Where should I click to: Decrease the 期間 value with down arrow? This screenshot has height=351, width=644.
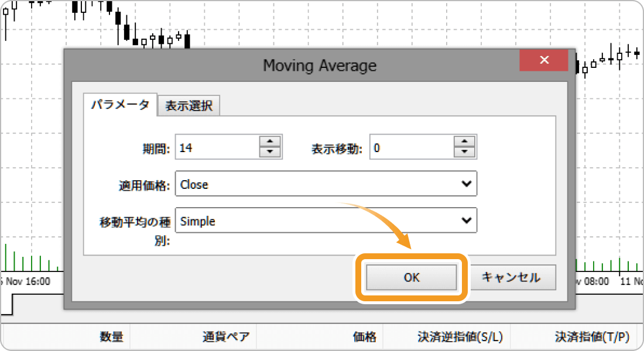coord(270,152)
